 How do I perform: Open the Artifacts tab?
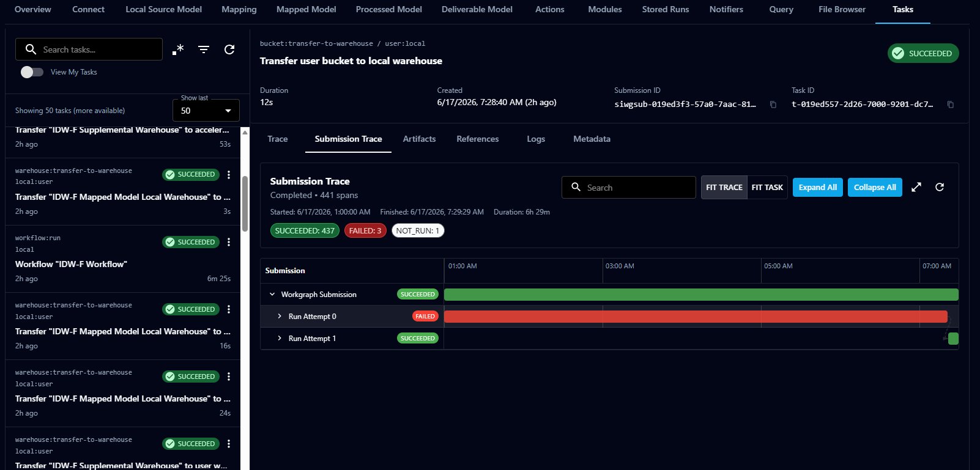419,139
